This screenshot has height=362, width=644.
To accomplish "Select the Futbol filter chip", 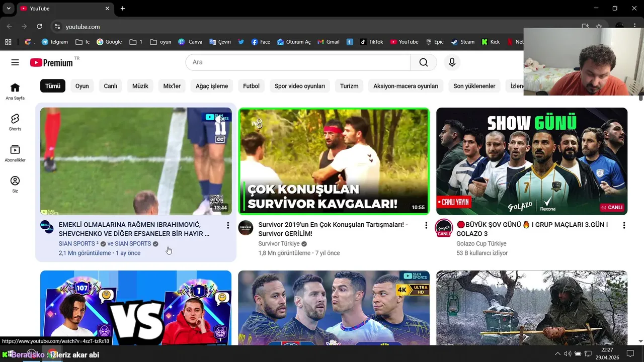I will 252,86.
